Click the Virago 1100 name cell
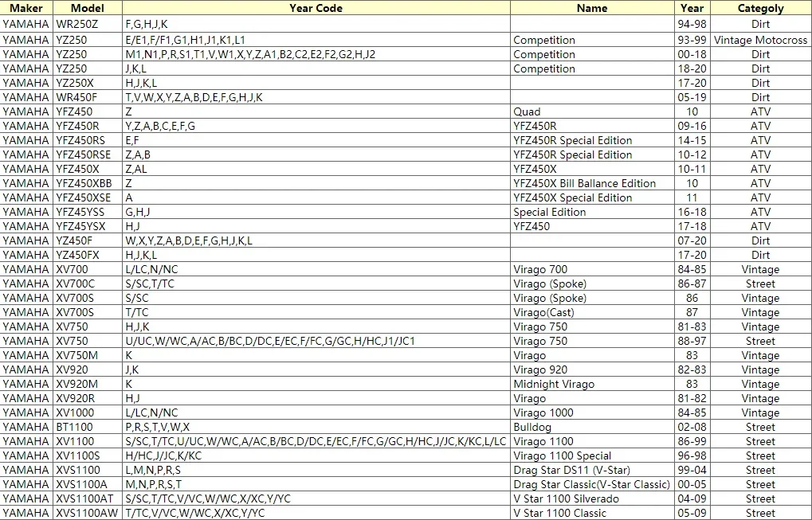The image size is (812, 520). click(592, 441)
